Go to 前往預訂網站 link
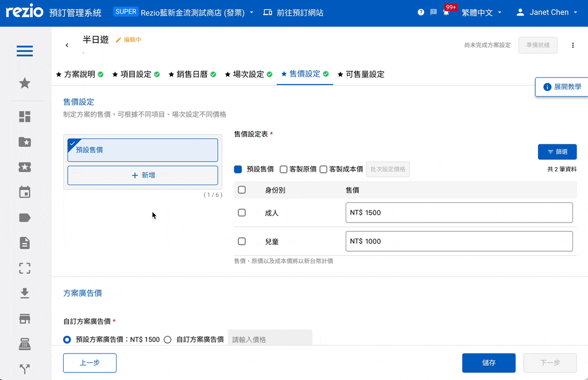Viewport: 588px width, 380px height. 300,13
